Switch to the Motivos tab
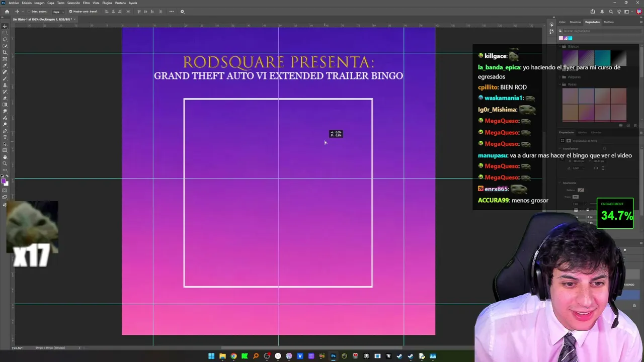The image size is (644, 362). [609, 22]
